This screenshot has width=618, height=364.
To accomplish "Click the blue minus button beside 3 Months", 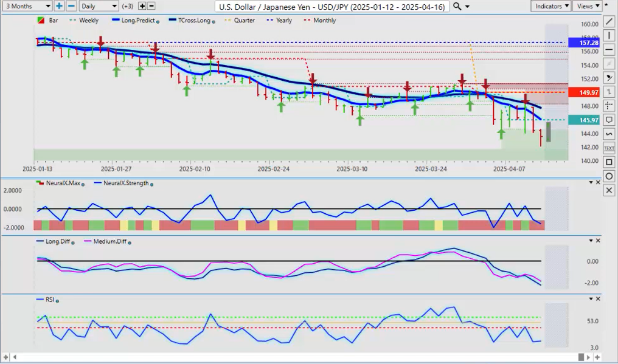I will point(71,6).
